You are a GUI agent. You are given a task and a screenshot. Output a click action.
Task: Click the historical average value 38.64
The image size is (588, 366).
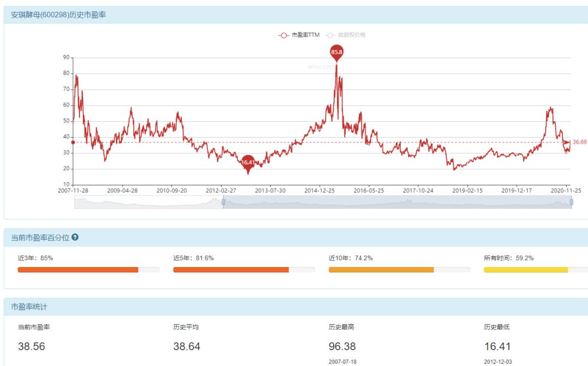coord(187,346)
